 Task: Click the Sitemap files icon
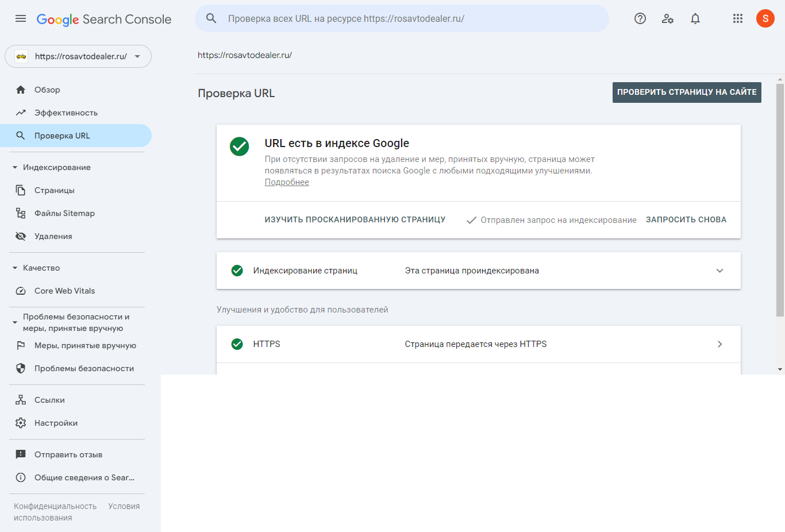click(x=21, y=213)
